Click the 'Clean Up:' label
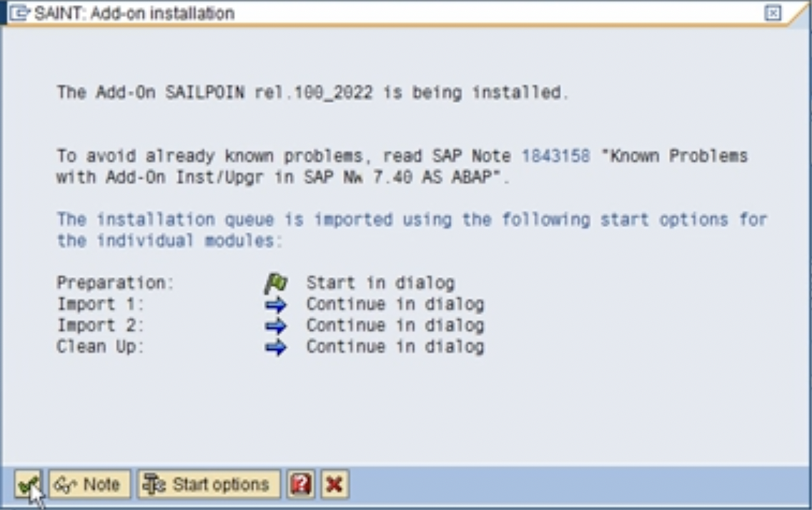Viewport: 812px width, 510px height. (100, 346)
